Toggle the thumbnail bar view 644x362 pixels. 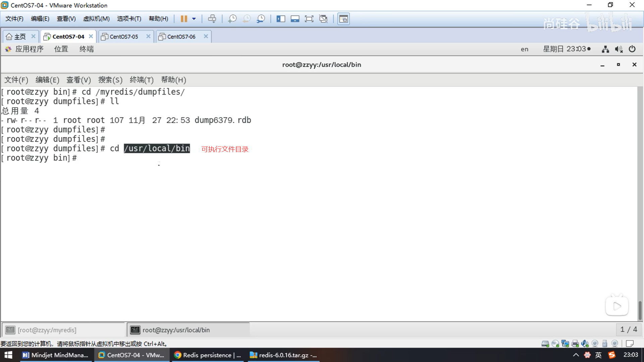click(295, 19)
